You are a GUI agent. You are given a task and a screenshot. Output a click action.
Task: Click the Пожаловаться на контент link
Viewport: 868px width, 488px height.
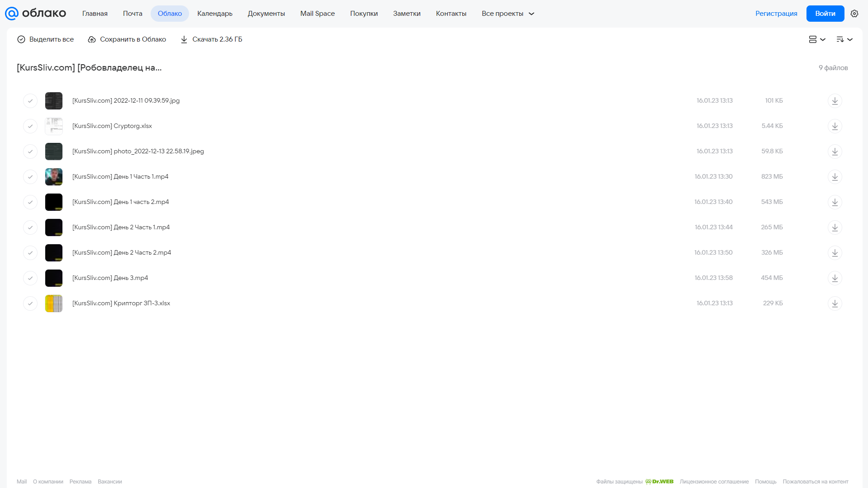[x=815, y=482]
